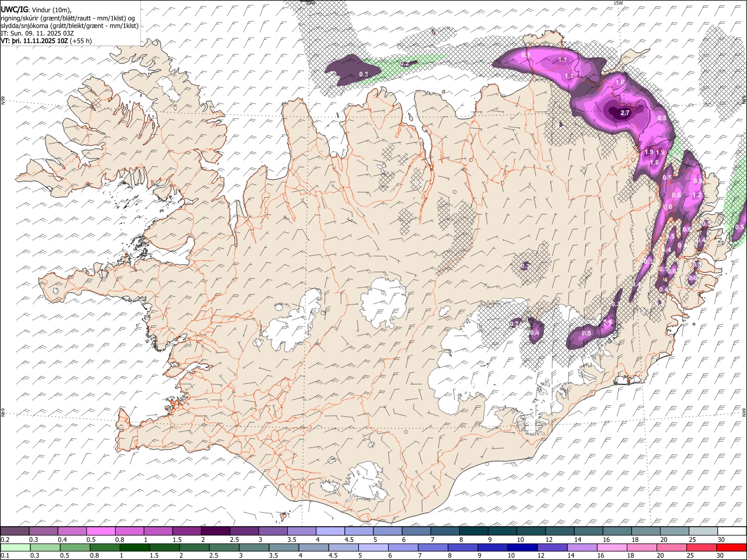Pick the green-scale swatch starting at 0.1 (palest green)
The image size is (747, 560).
pos(15,547)
